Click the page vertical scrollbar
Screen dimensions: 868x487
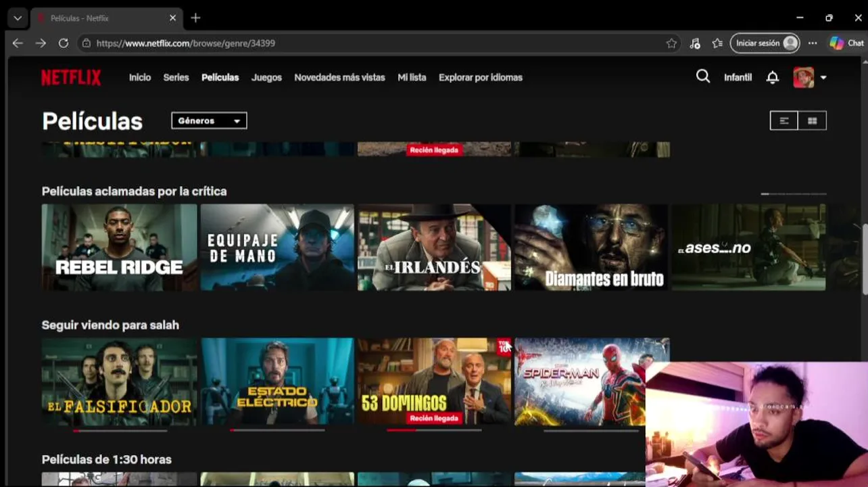864,260
